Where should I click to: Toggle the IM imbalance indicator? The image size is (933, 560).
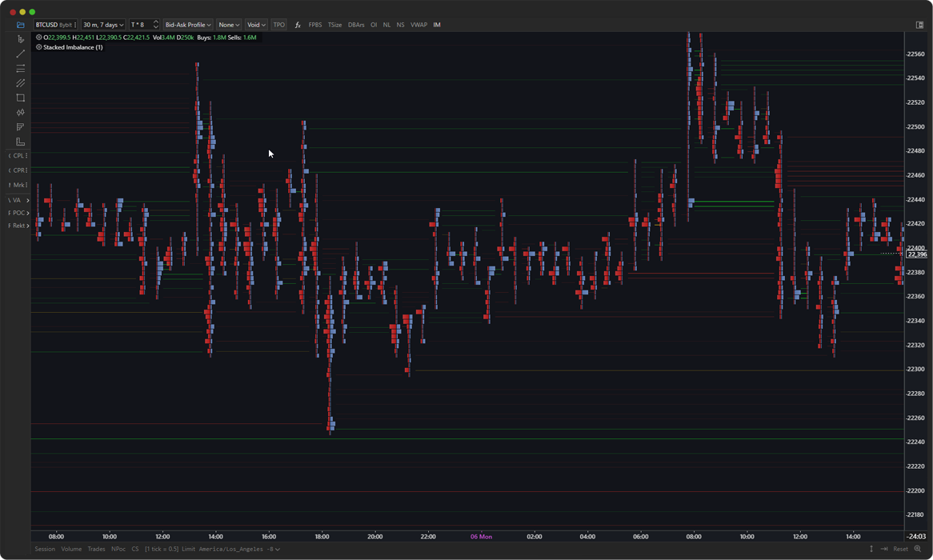(437, 25)
